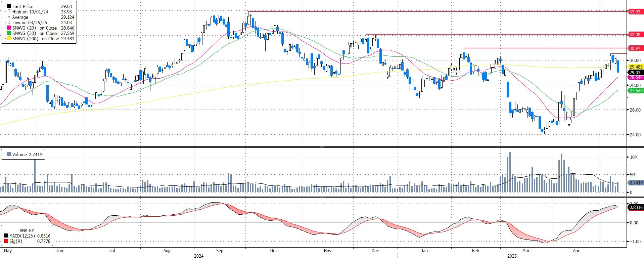Click the 'Sep' label on time axis
Screen dimensions: 644x258
[x=220, y=251]
